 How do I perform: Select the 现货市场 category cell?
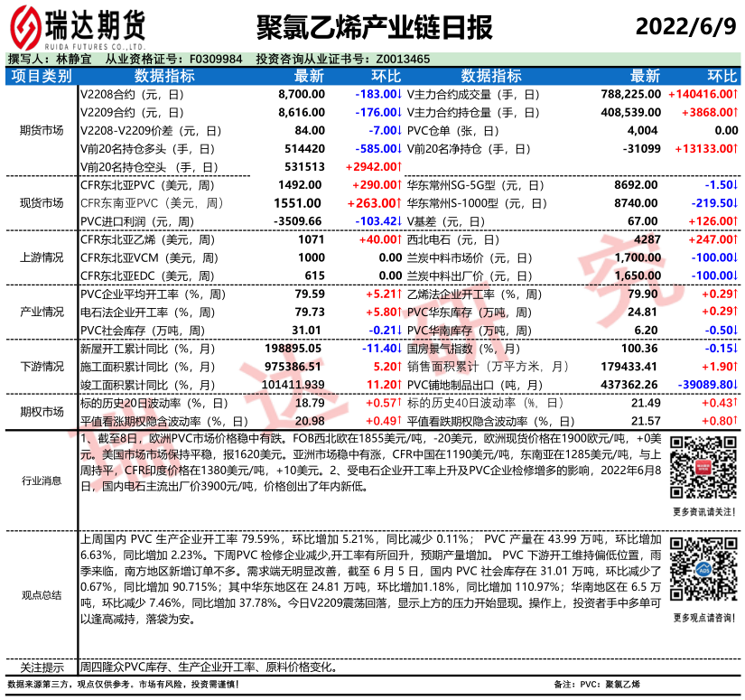[42, 202]
